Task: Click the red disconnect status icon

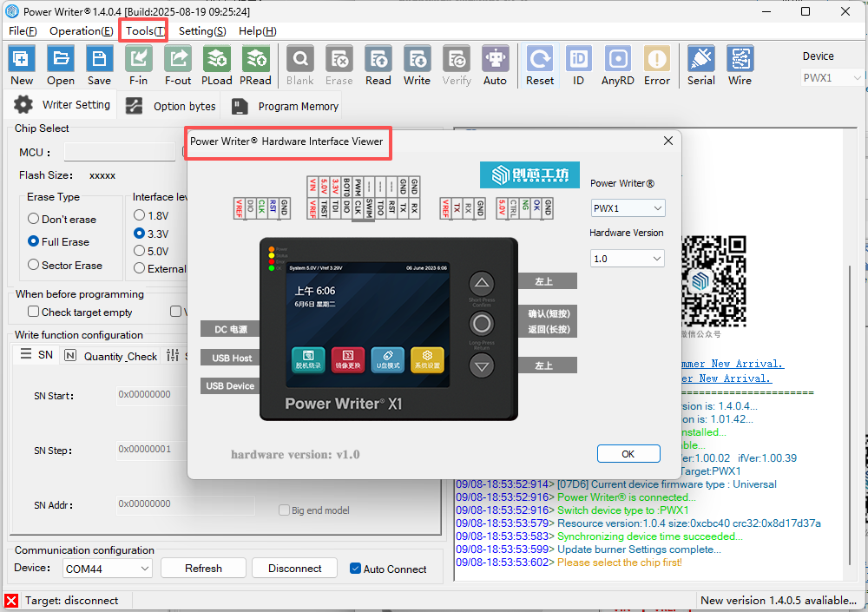Action: 11,601
